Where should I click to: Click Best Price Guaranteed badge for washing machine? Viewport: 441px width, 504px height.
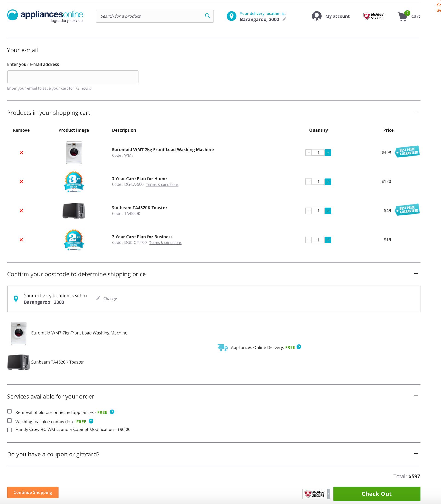[x=407, y=152]
